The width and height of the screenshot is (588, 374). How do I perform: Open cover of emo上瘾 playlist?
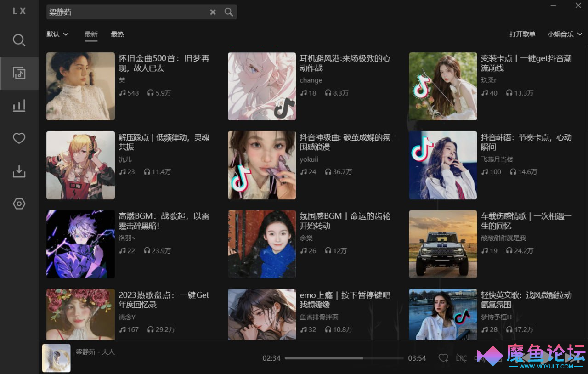click(262, 314)
